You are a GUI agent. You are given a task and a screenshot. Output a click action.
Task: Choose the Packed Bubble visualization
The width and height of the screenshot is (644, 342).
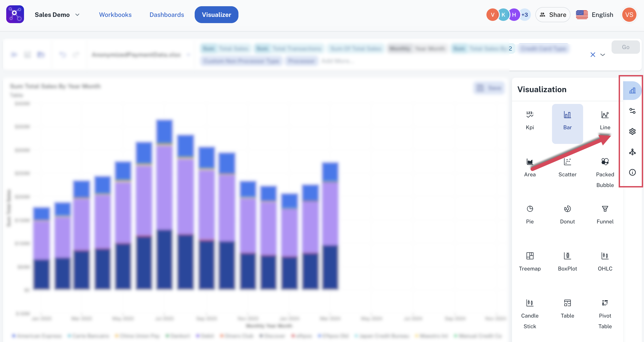tap(605, 172)
